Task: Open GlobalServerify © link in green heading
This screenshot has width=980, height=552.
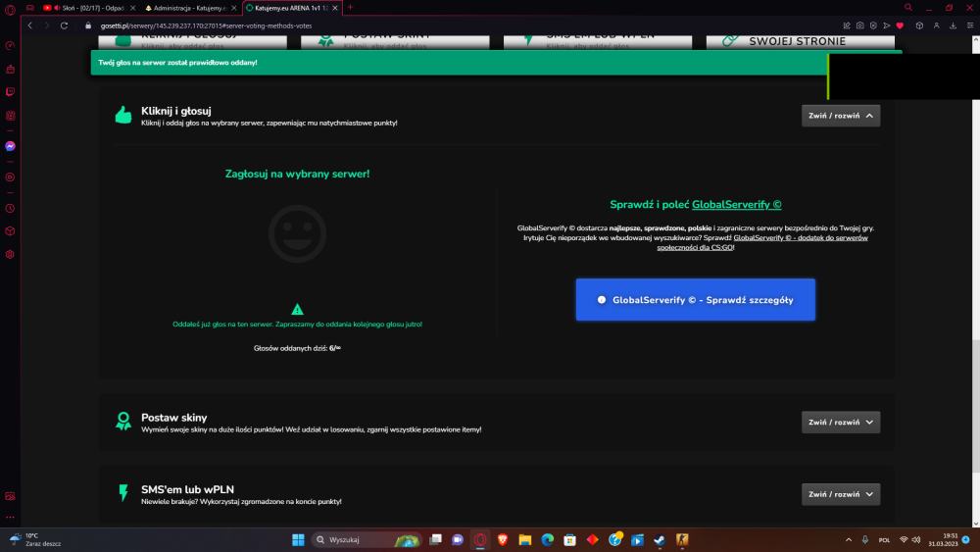Action: 736,204
